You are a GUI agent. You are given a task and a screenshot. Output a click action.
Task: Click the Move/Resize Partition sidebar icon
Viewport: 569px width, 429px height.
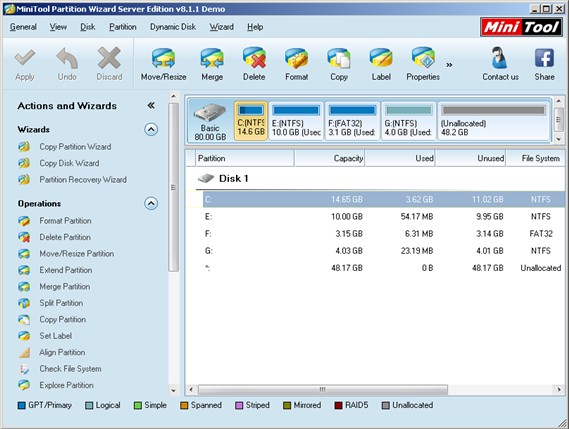coord(24,254)
